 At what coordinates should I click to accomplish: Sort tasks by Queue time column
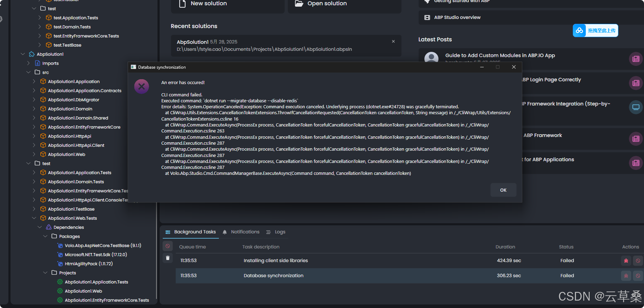click(192, 247)
